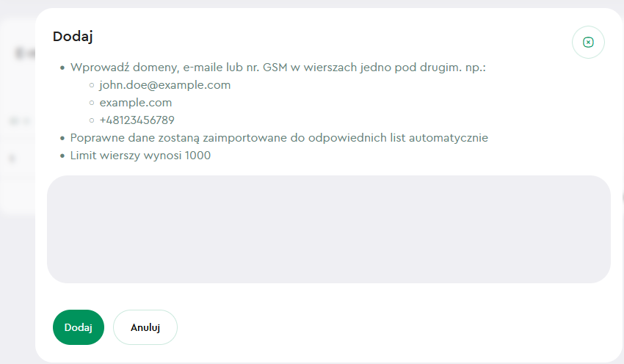Click the word "GSM" in the instructions
The height and width of the screenshot is (364, 624).
(275, 68)
